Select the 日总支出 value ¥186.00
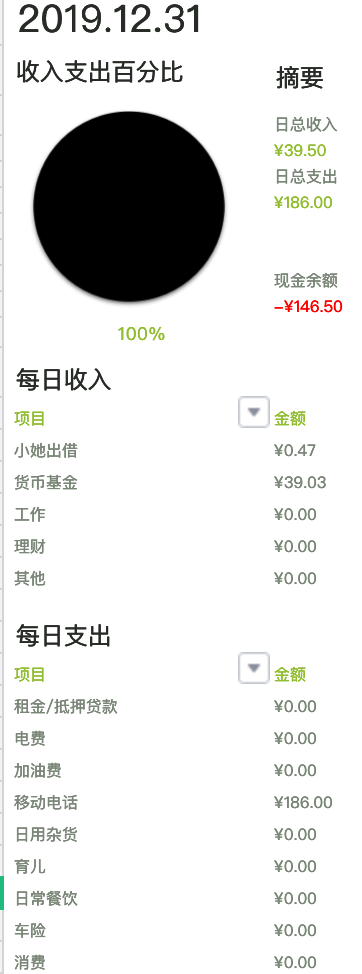 303,203
